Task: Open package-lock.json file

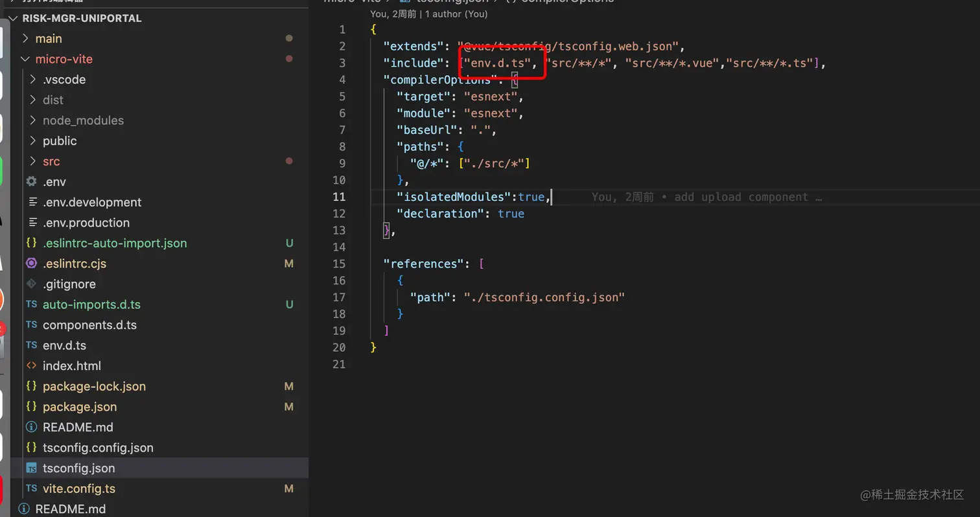Action: (x=94, y=386)
